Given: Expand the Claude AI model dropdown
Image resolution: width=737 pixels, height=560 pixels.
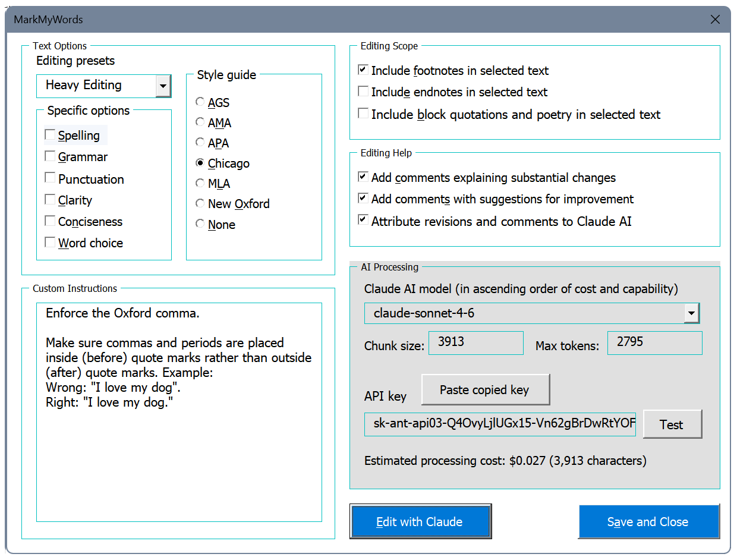Looking at the screenshot, I should pyautogui.click(x=691, y=313).
